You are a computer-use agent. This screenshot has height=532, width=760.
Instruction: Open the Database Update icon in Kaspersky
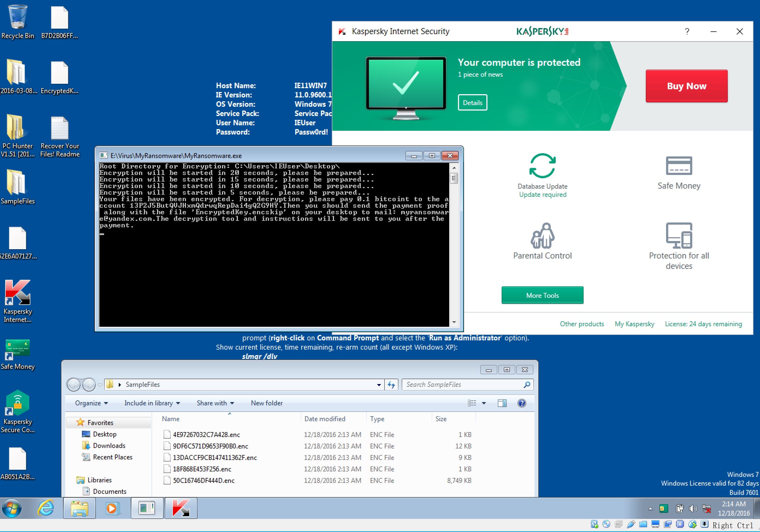(542, 166)
